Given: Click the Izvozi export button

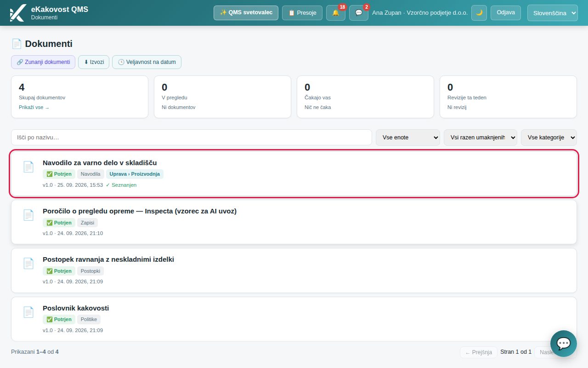Looking at the screenshot, I should click(94, 62).
